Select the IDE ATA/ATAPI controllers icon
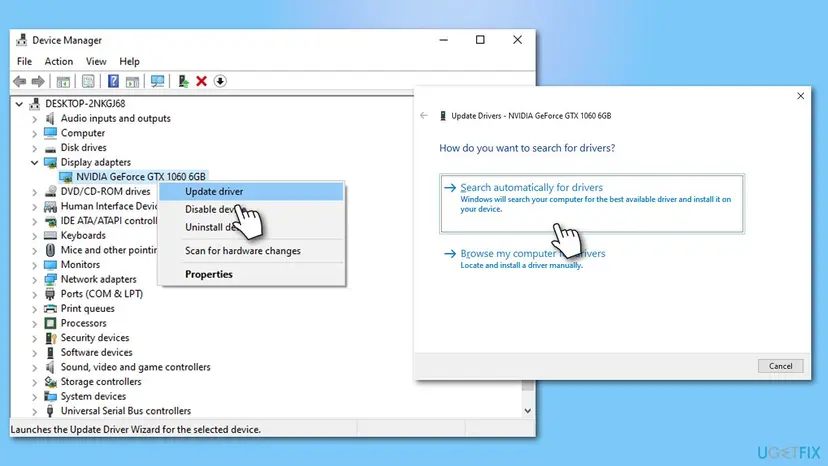 50,221
